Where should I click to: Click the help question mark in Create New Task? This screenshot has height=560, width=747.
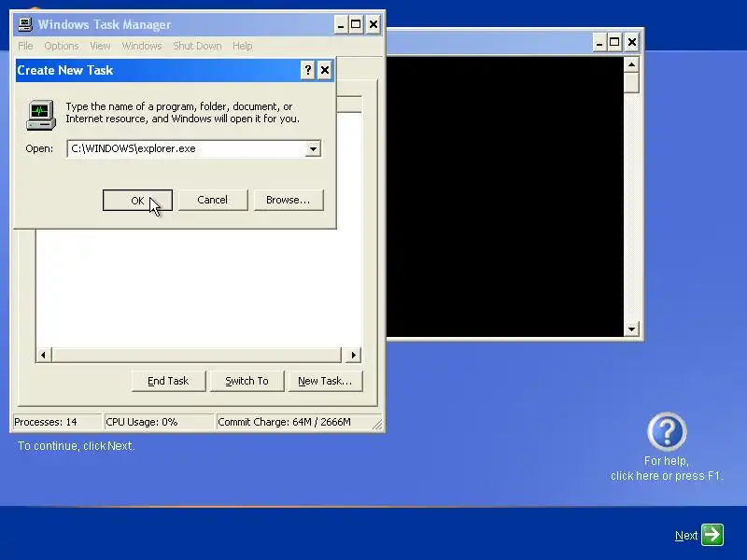tap(308, 71)
